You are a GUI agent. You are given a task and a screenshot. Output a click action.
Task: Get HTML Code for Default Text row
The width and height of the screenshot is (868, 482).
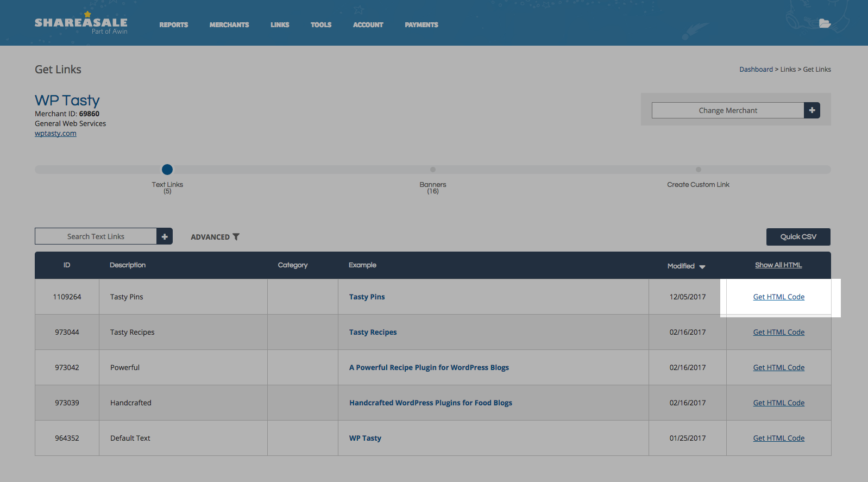(779, 438)
